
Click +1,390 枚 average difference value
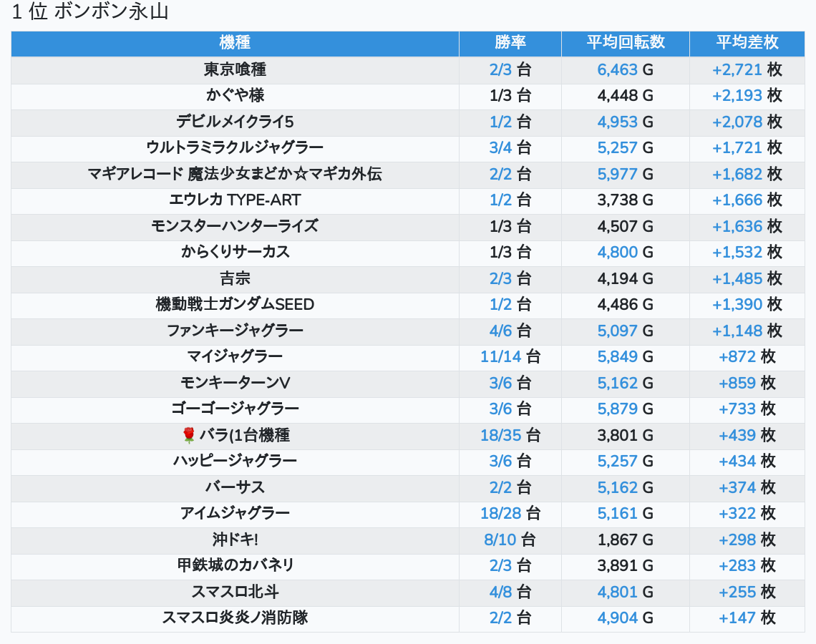point(747,304)
